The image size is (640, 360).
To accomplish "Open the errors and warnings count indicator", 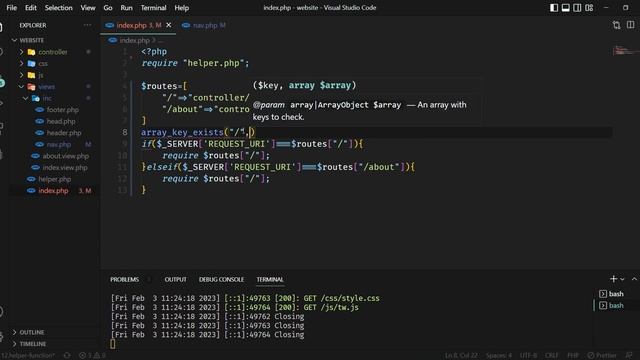I will 92,356.
